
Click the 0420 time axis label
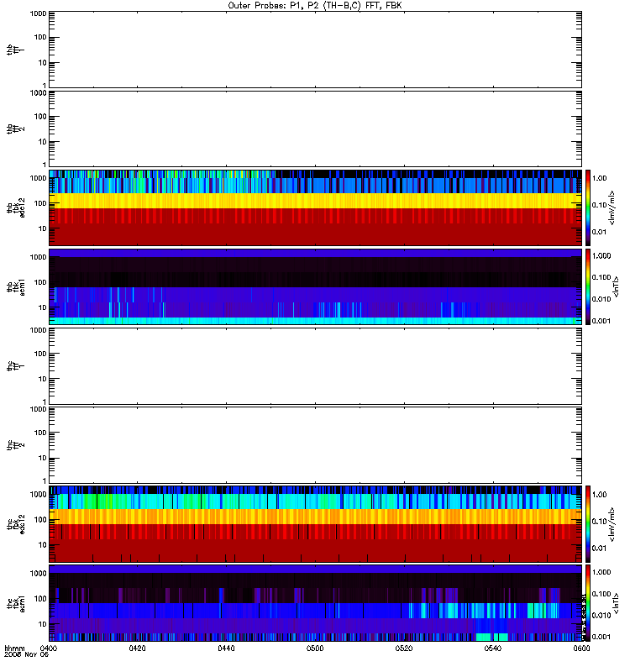pos(137,648)
